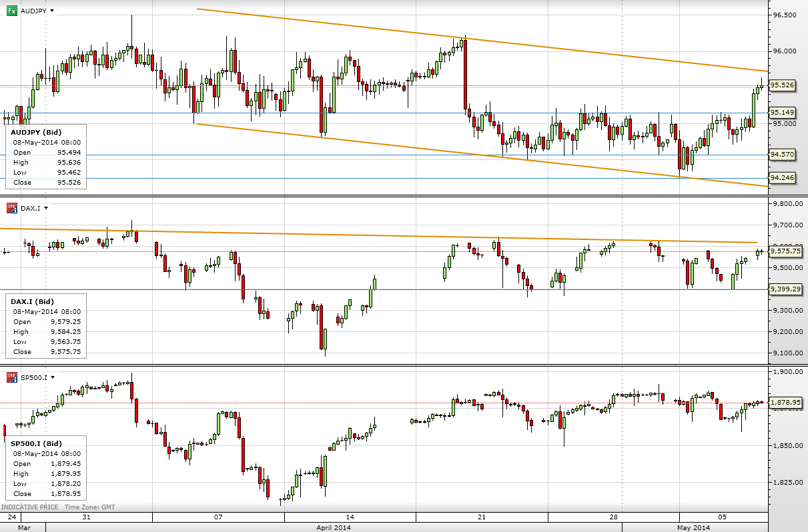Open the SP500.I symbol dropdown arrow
The image size is (808, 532).
(53, 377)
